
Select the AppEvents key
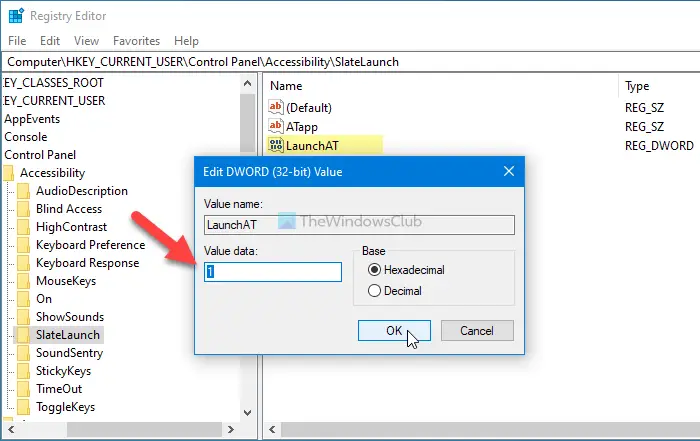coord(32,119)
